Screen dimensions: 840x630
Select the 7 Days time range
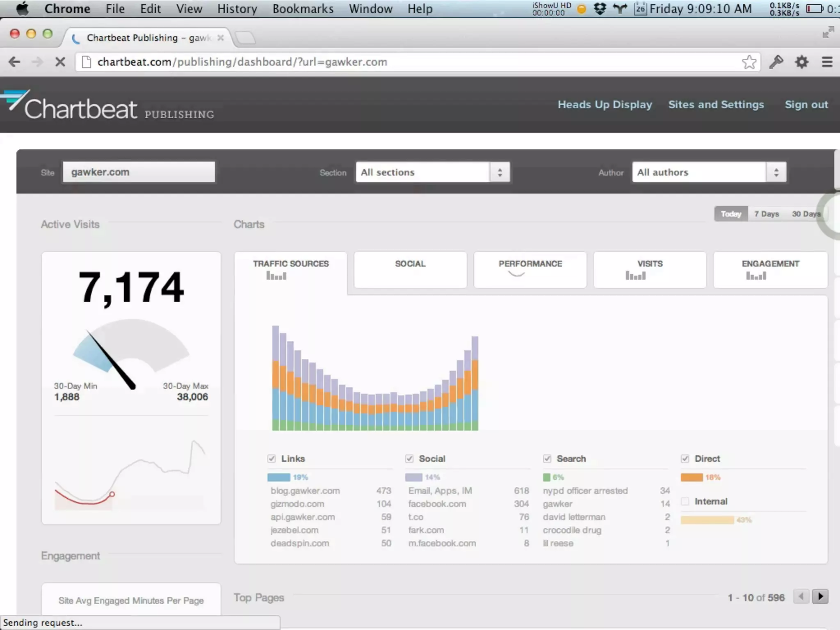coord(766,214)
